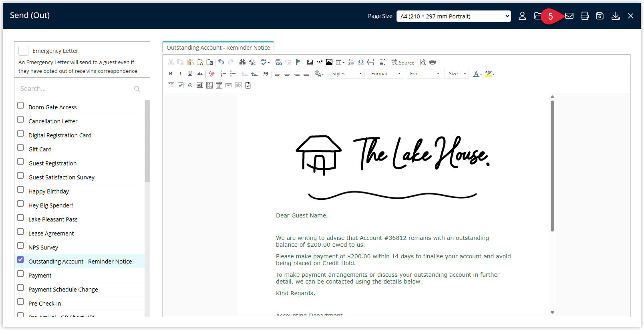Apply strikethrough formatting
Viewport: 644px width, 330px height.
coord(200,74)
